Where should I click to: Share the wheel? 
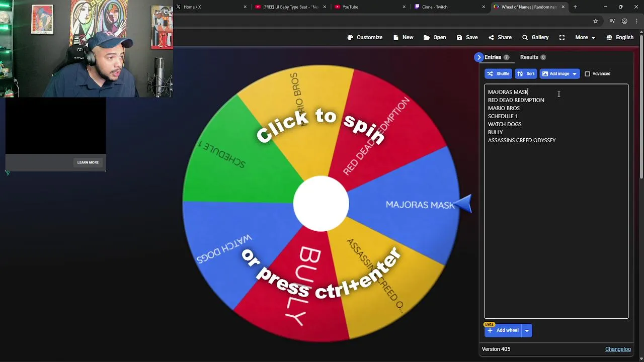[x=500, y=37]
